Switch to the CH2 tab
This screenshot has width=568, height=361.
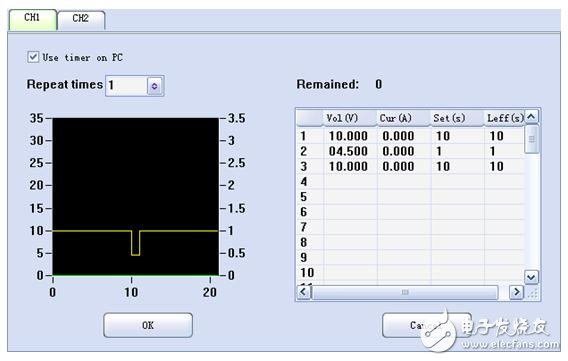pyautogui.click(x=81, y=19)
